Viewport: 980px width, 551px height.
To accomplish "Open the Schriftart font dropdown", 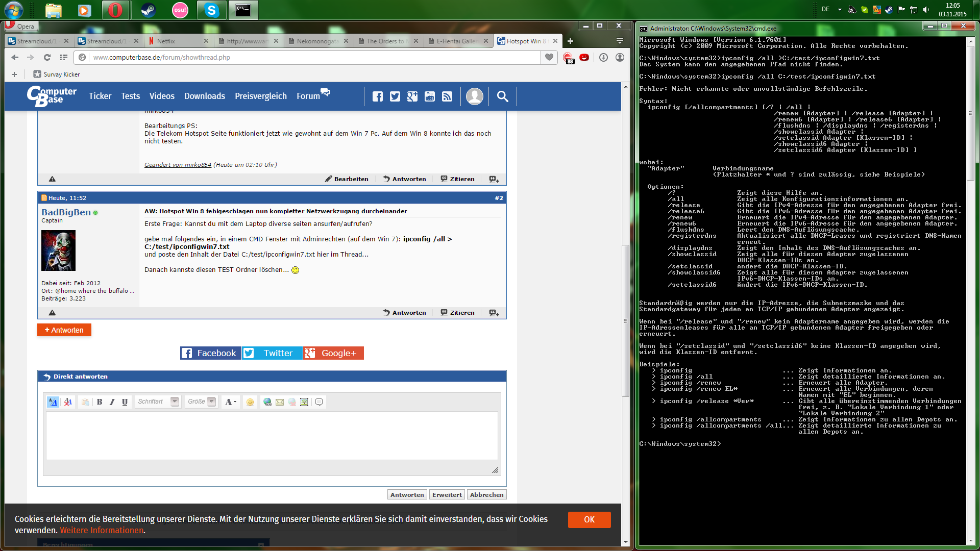I will [175, 402].
